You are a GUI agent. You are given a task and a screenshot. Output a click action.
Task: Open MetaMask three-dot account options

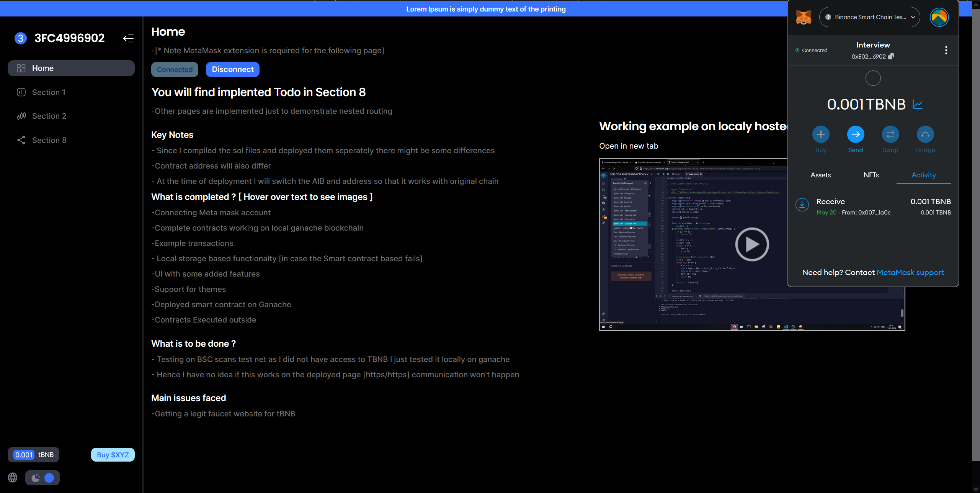(946, 50)
